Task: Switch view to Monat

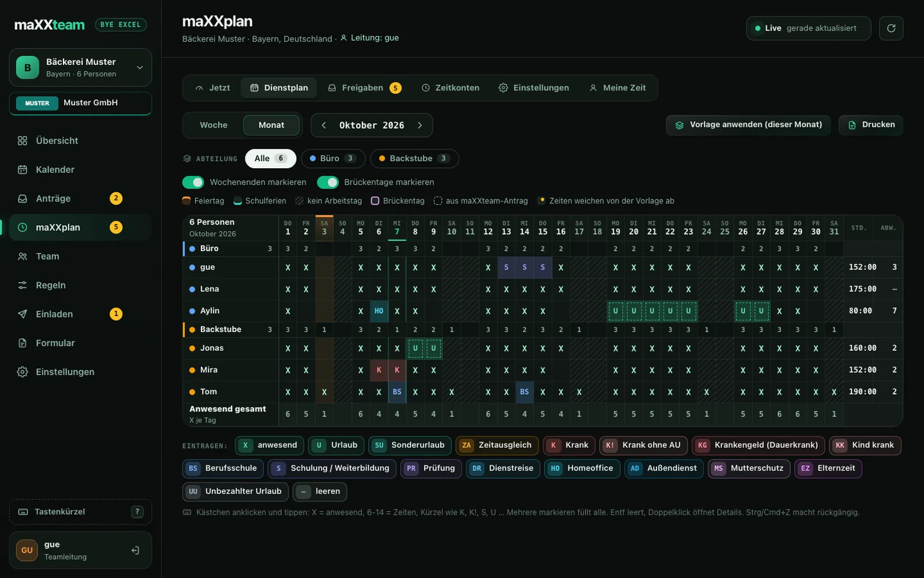Action: click(271, 125)
